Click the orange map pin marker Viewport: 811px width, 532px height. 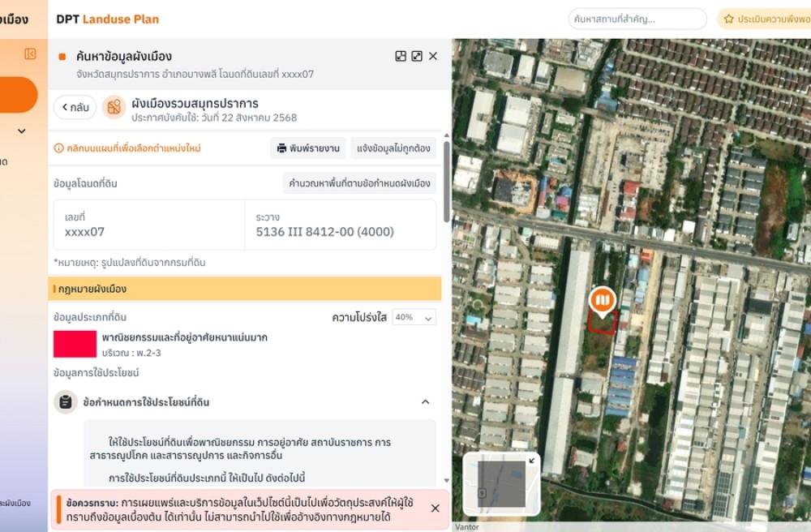[602, 302]
